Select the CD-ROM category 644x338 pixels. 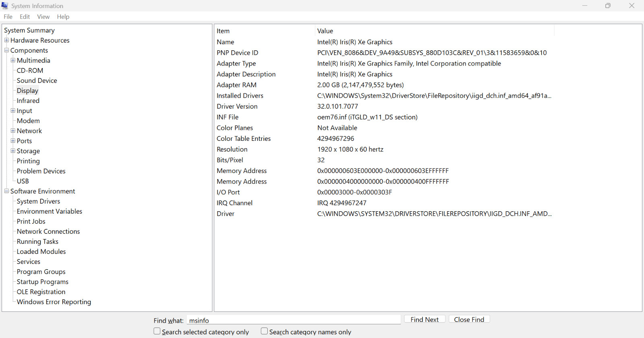click(x=30, y=70)
